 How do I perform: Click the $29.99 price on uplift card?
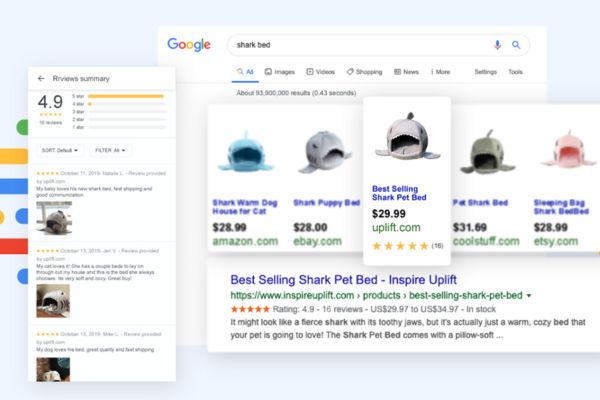click(388, 214)
